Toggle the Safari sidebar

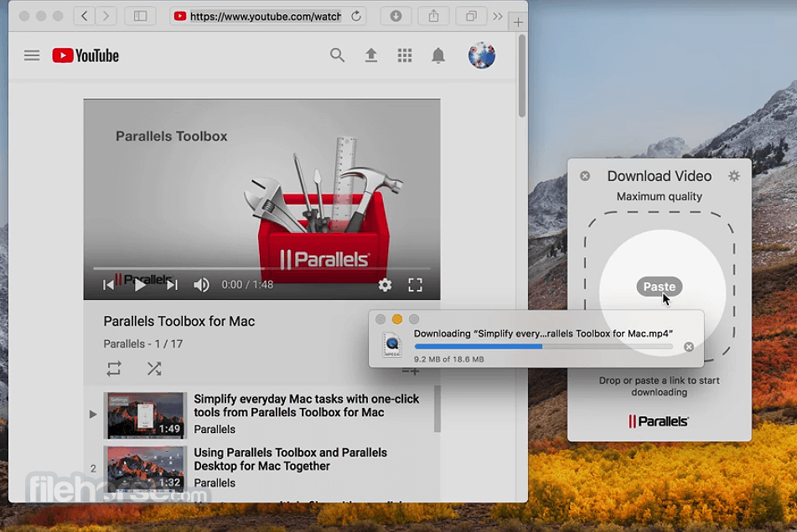point(140,16)
